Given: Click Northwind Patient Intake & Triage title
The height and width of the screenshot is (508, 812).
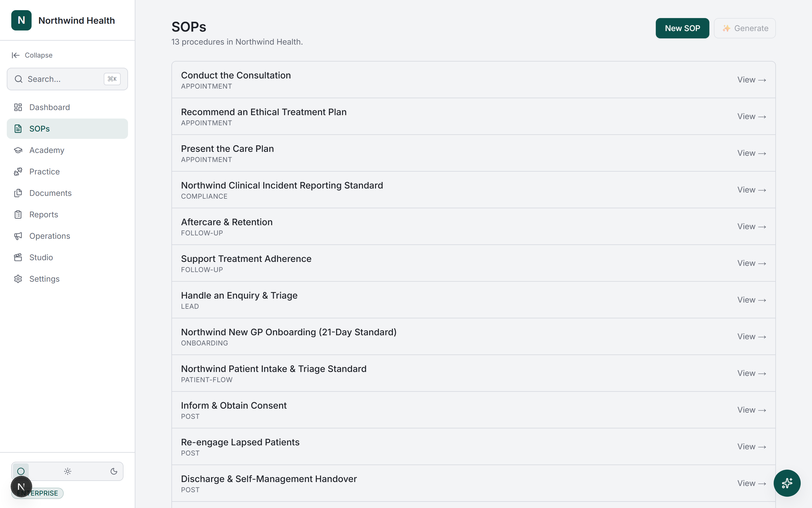Looking at the screenshot, I should [x=273, y=369].
